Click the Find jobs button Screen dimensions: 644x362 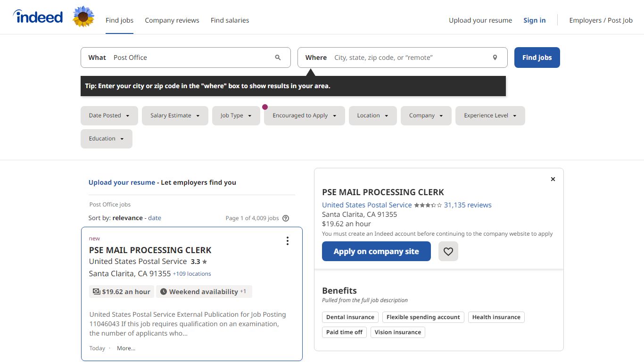[537, 58]
